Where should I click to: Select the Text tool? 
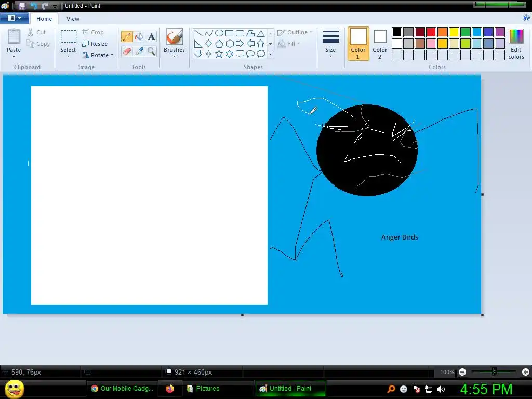(x=151, y=37)
